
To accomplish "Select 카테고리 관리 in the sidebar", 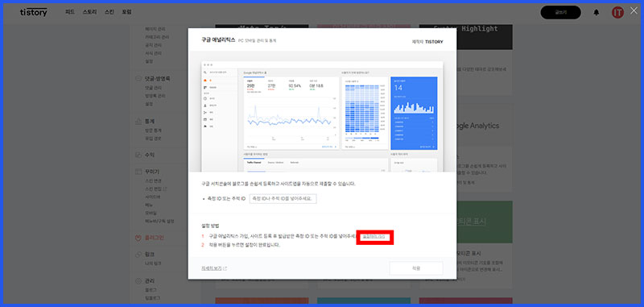I will (157, 37).
